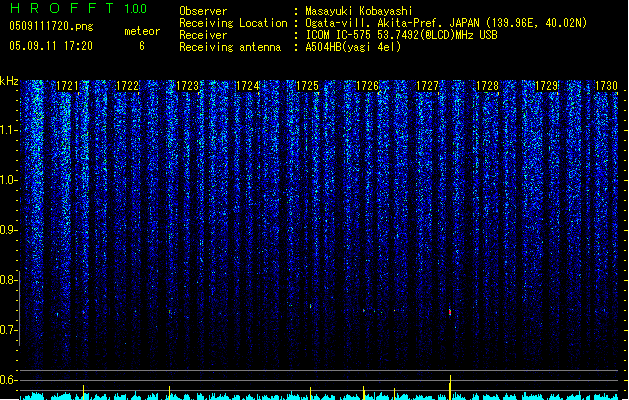Select the file name 0509111720.png
Screen dimensions: 629x400
pyautogui.click(x=51, y=26)
